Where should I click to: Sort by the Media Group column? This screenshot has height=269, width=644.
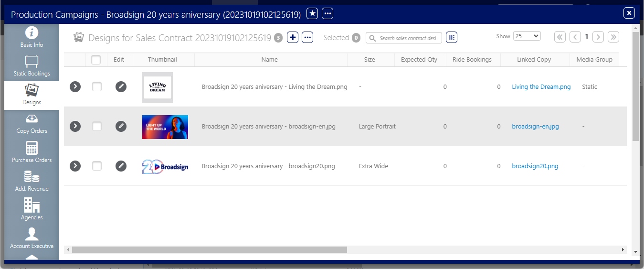594,60
